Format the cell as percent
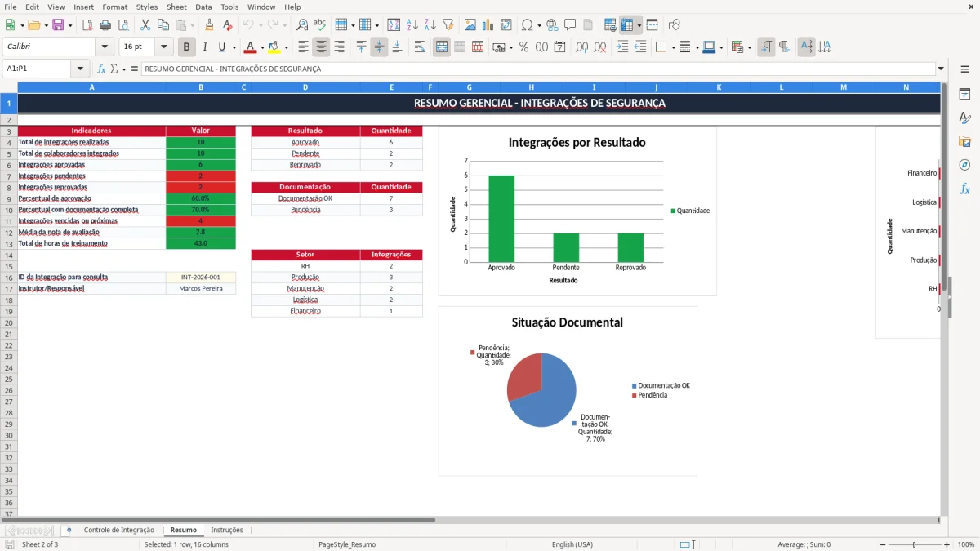This screenshot has height=551, width=980. point(524,47)
